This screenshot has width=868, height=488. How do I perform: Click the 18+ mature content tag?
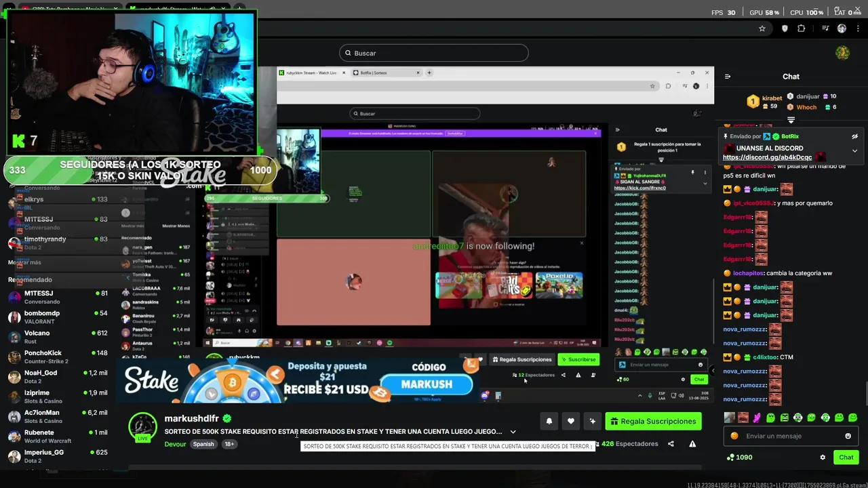click(x=229, y=444)
